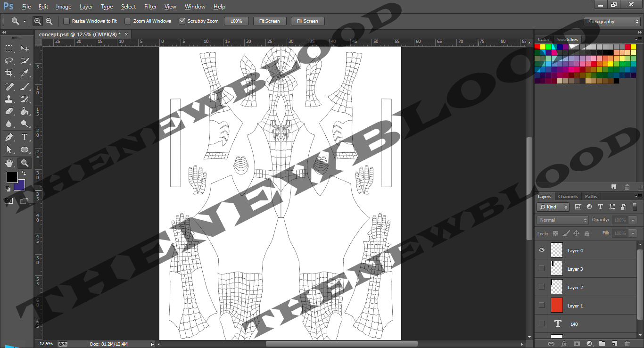
Task: Open Layers panel flyout menu
Action: pyautogui.click(x=638, y=197)
